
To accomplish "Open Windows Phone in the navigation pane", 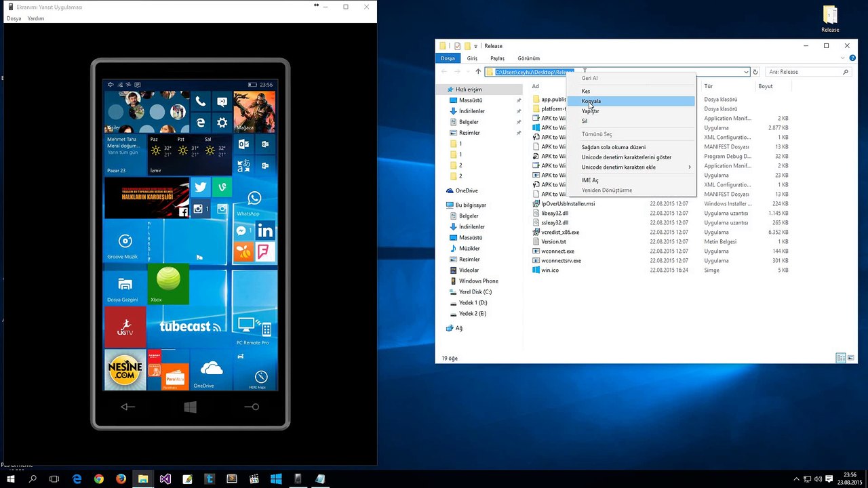I will (478, 281).
